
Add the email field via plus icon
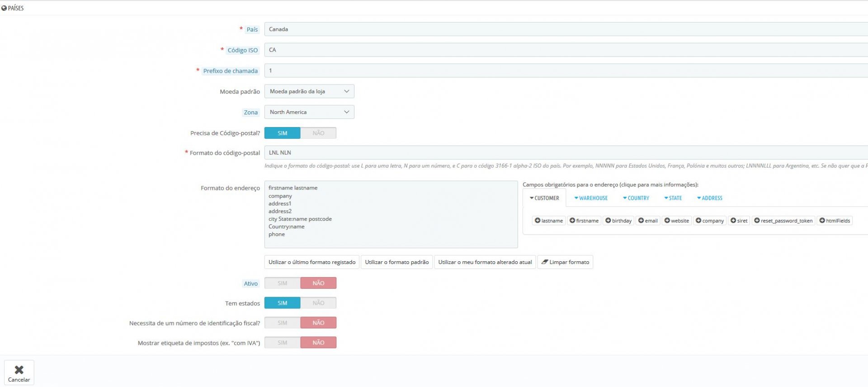pos(641,221)
